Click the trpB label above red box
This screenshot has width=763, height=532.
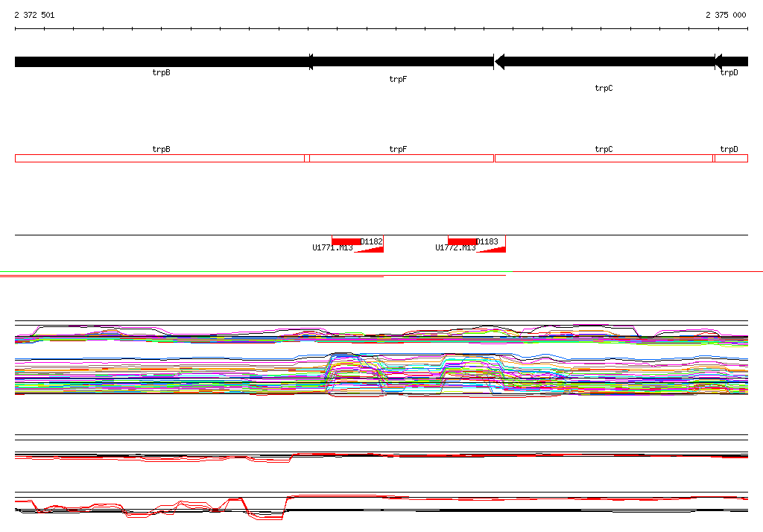[161, 150]
